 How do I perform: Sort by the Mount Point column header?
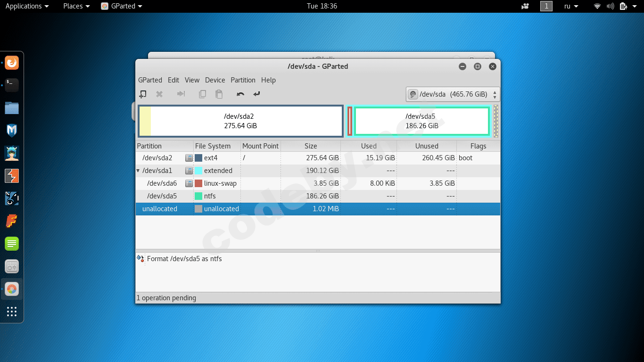(261, 146)
